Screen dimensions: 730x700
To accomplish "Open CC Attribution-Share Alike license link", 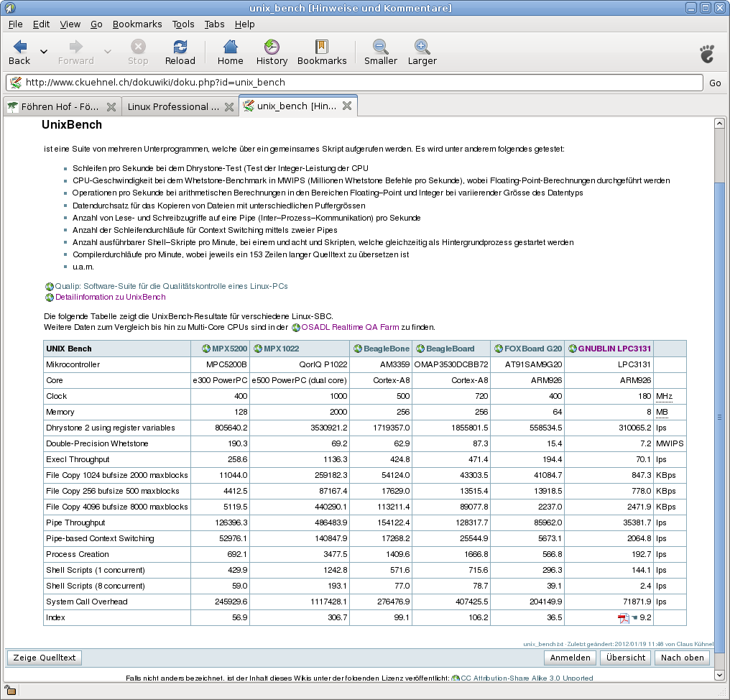I will [527, 678].
